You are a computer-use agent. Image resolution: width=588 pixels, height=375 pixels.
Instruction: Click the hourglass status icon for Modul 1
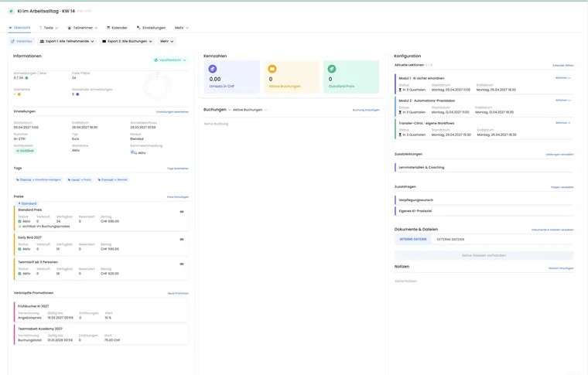point(400,90)
